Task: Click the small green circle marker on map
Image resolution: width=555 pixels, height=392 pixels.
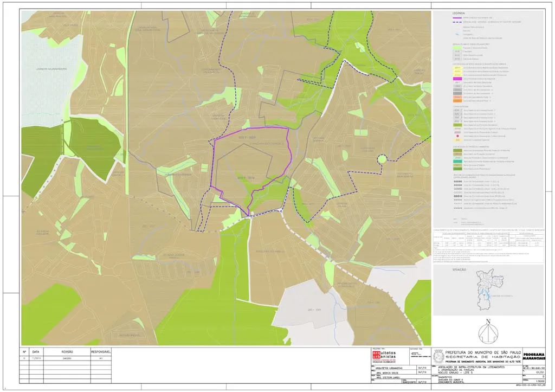Action: (382, 159)
